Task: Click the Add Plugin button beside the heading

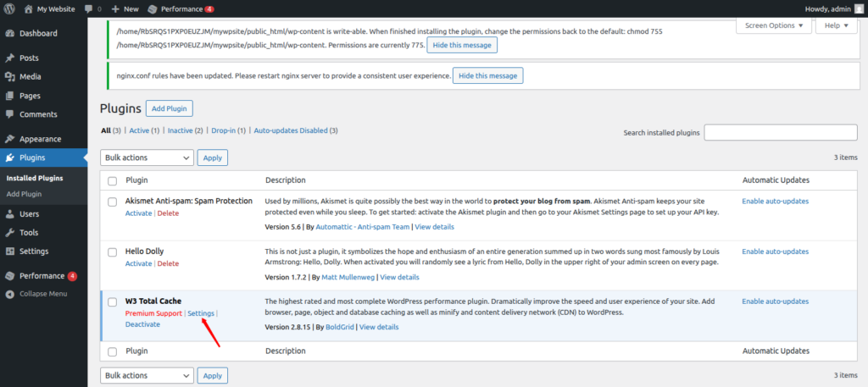Action: point(170,109)
